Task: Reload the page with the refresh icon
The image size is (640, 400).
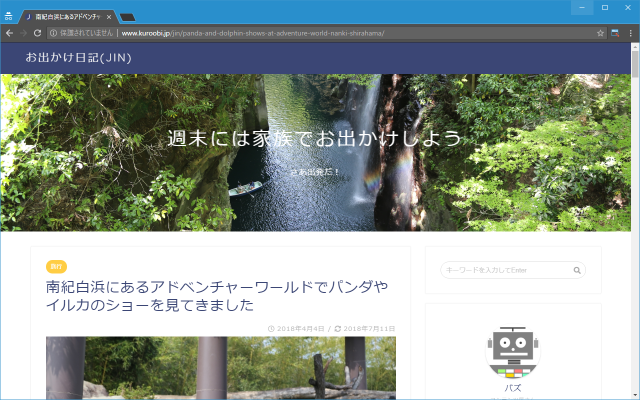Action: pyautogui.click(x=37, y=33)
